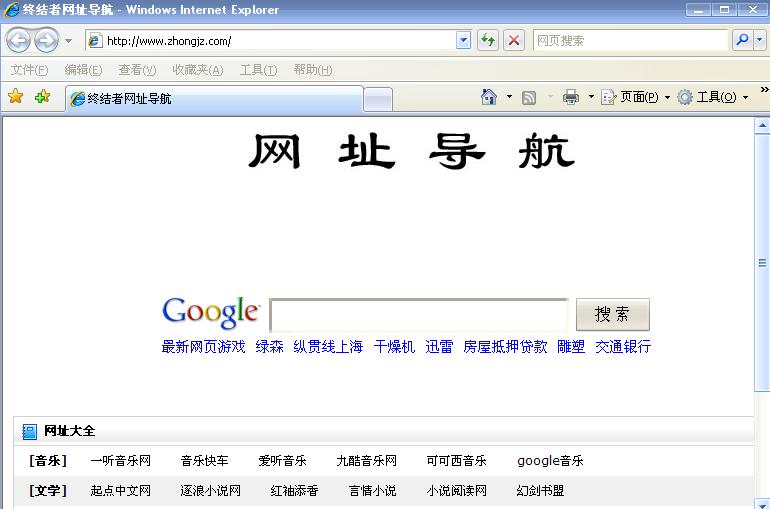Click the 搜索 search button
This screenshot has width=770, height=509.
[612, 315]
